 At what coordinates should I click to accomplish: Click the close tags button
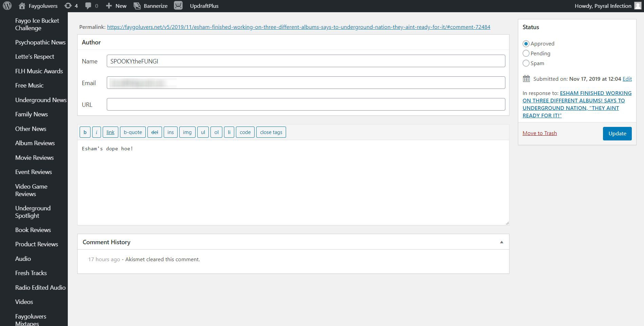(271, 132)
